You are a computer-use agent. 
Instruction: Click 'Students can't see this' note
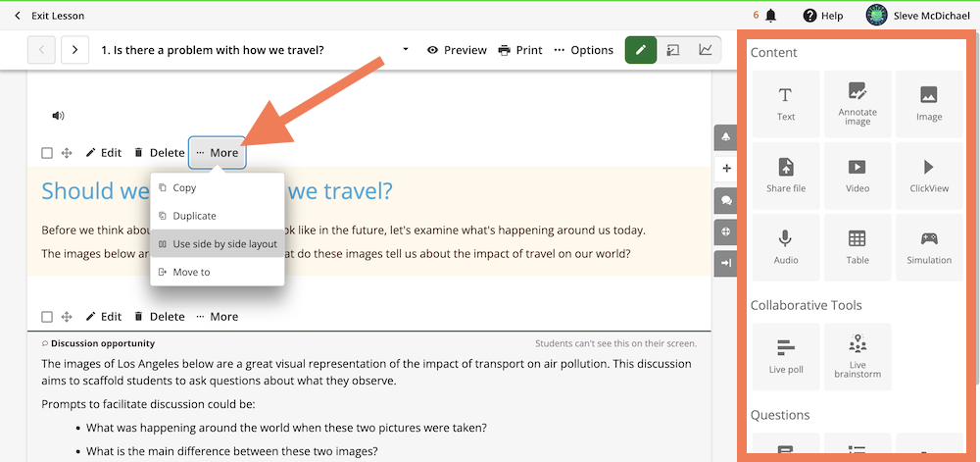tap(615, 343)
